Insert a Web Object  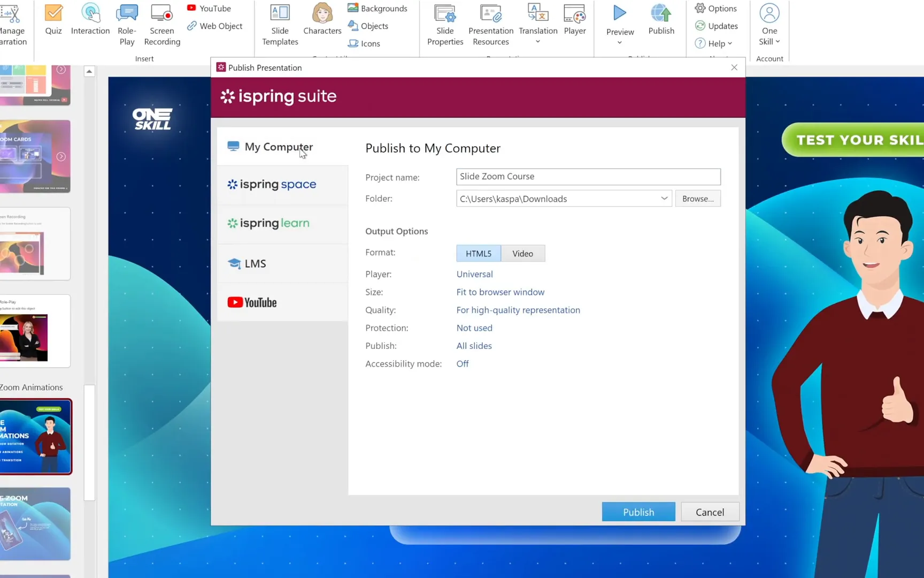tap(215, 26)
